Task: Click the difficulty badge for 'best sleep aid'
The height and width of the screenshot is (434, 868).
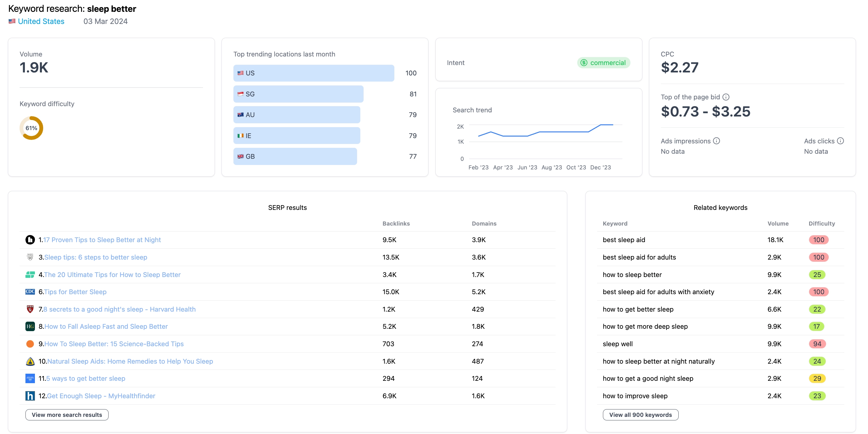Action: (819, 240)
